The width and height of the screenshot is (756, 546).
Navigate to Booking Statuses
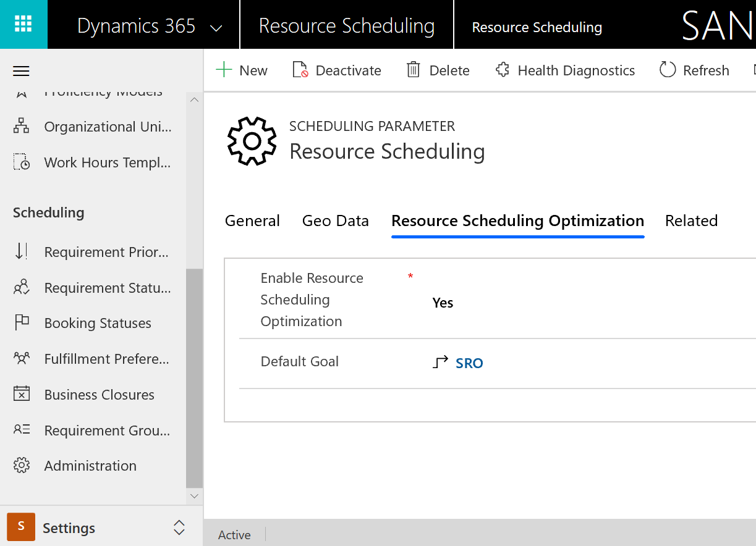[x=98, y=323]
